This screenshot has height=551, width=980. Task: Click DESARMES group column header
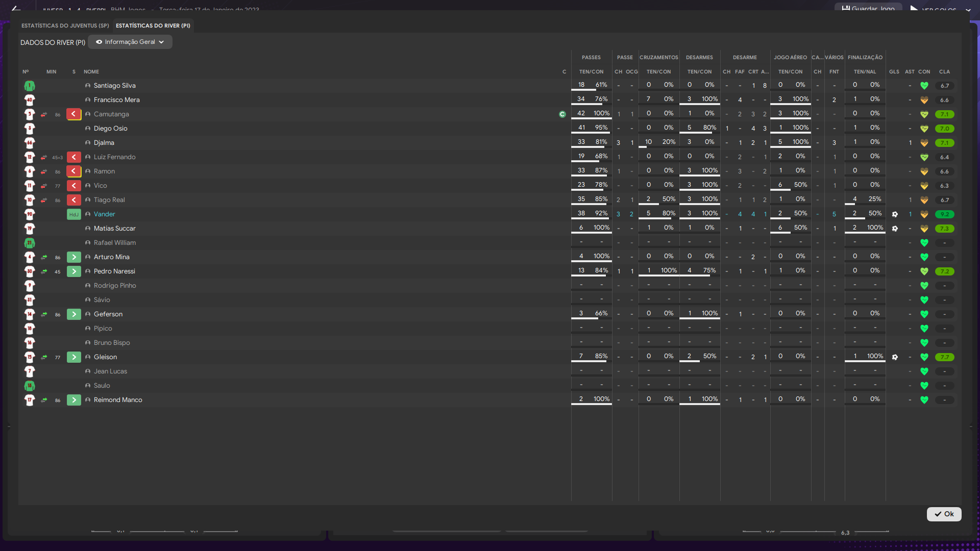[x=699, y=58]
